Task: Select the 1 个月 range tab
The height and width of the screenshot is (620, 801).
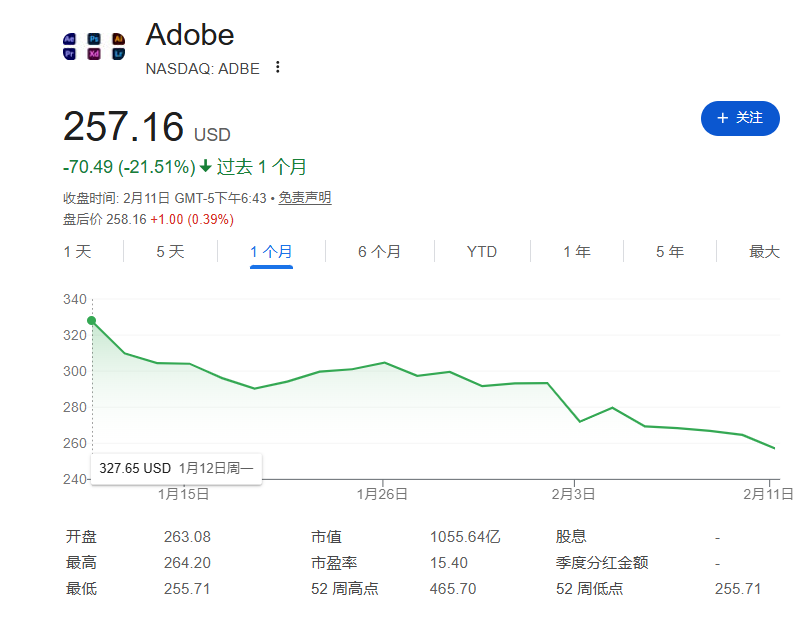Action: (x=271, y=252)
